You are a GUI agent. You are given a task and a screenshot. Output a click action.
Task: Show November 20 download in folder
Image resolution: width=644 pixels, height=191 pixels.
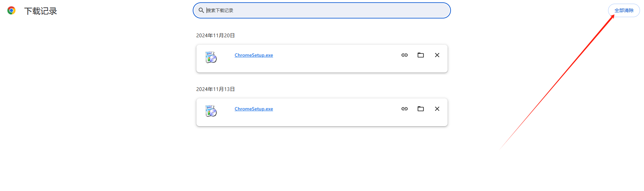421,55
